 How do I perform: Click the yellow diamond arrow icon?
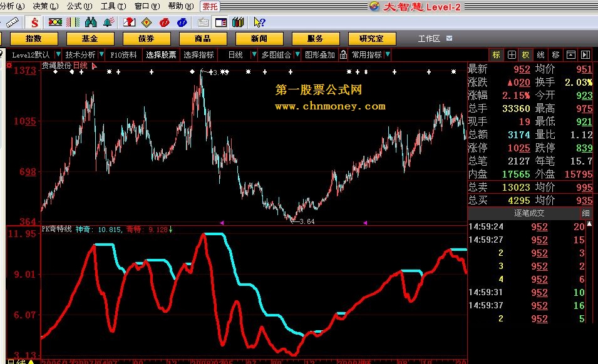tap(147, 23)
